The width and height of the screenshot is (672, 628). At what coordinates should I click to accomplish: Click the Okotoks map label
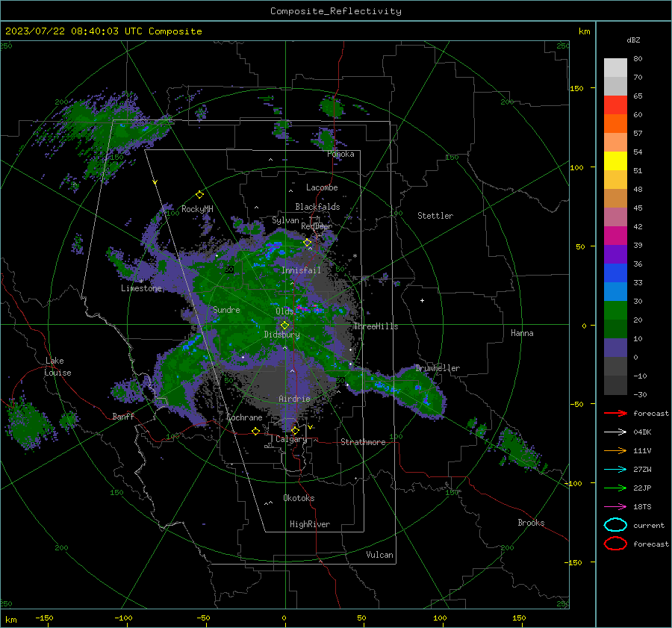pos(299,498)
